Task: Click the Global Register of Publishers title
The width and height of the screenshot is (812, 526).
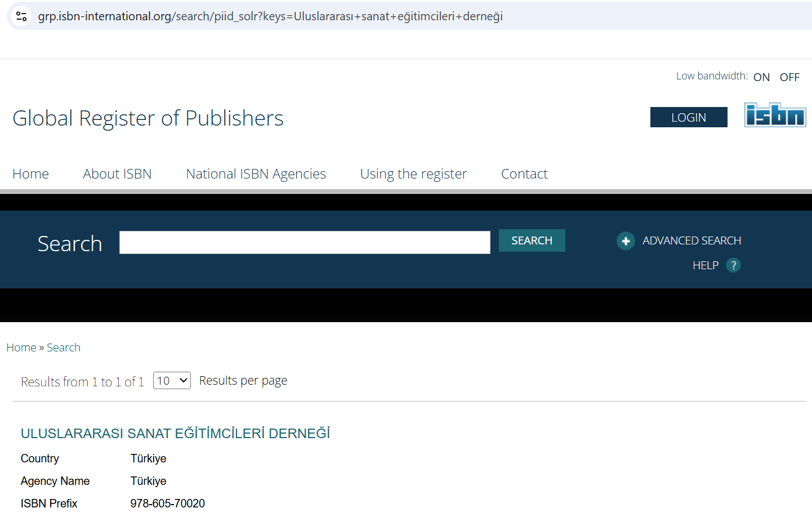Action: coord(148,118)
